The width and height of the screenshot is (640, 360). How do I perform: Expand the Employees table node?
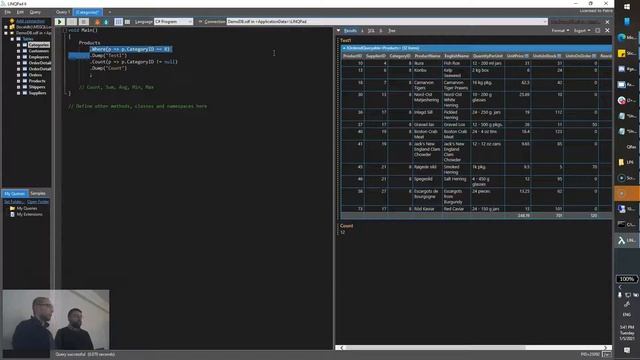click(18, 57)
